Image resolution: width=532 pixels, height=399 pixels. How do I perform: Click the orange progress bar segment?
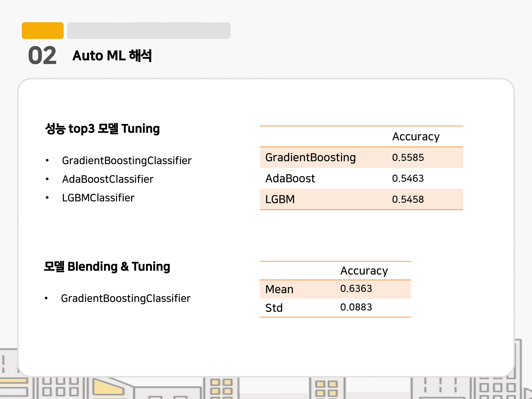pyautogui.click(x=43, y=31)
